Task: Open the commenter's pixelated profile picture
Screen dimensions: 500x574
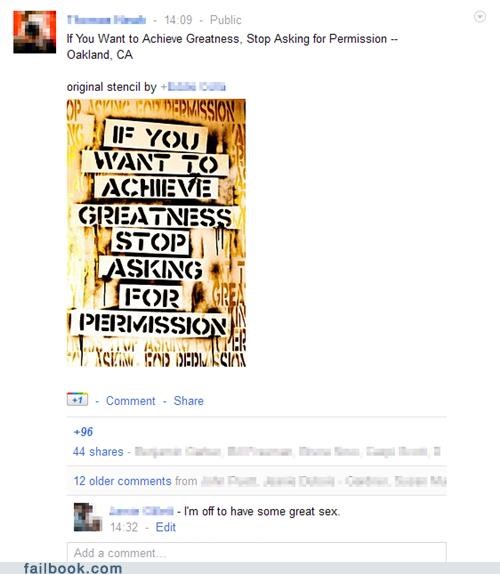Action: (x=88, y=517)
